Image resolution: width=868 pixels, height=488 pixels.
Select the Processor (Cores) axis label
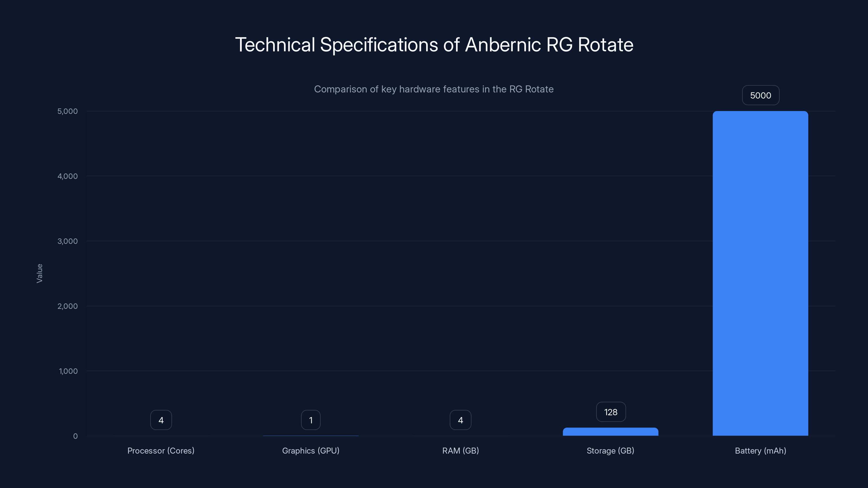pyautogui.click(x=161, y=451)
